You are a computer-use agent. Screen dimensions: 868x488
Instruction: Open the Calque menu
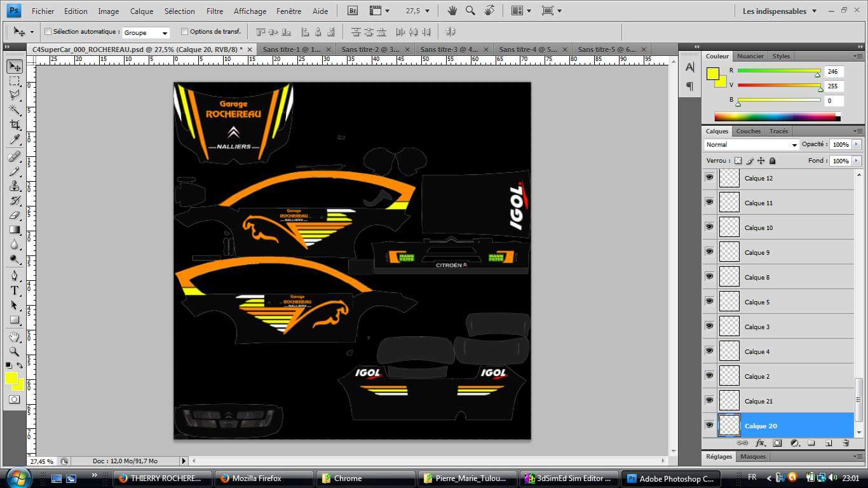pos(142,11)
